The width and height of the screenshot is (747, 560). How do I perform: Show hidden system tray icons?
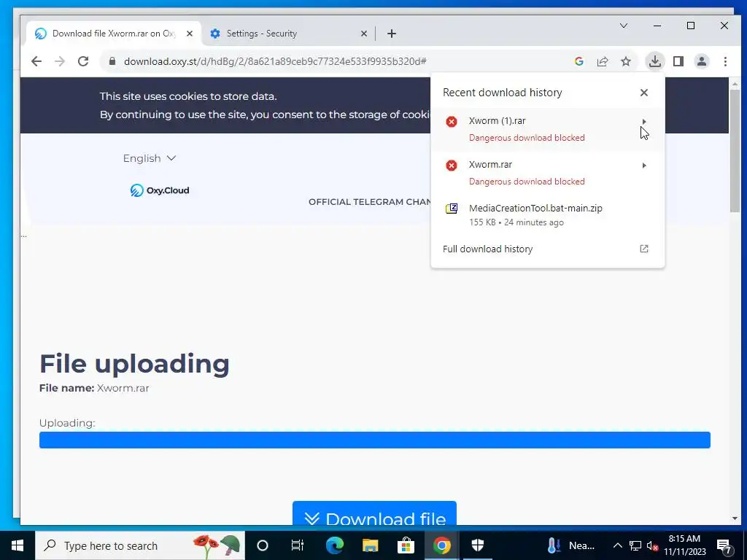pyautogui.click(x=617, y=545)
